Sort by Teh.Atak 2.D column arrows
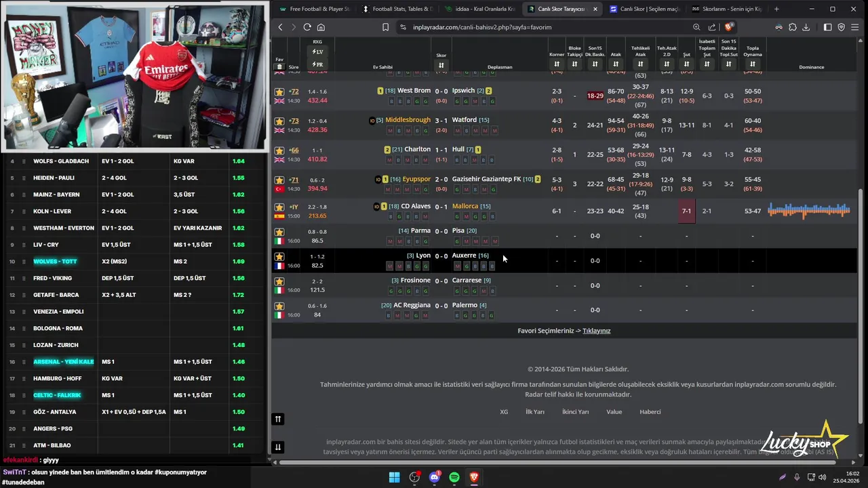The height and width of the screenshot is (488, 868). click(667, 64)
